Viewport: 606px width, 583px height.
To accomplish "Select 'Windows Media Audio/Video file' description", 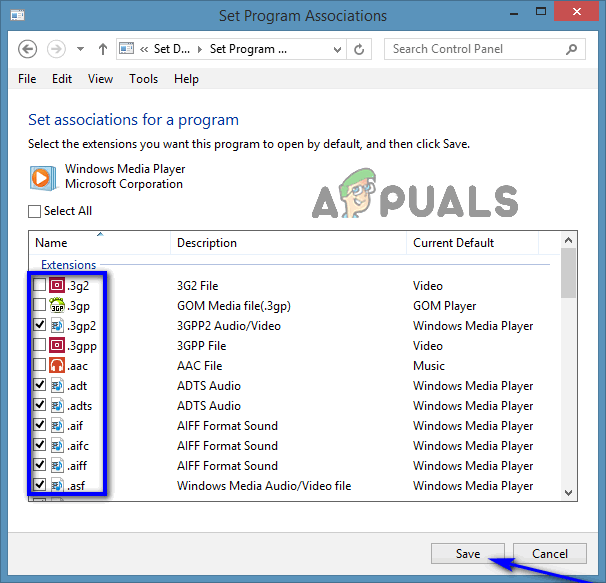I will point(264,486).
